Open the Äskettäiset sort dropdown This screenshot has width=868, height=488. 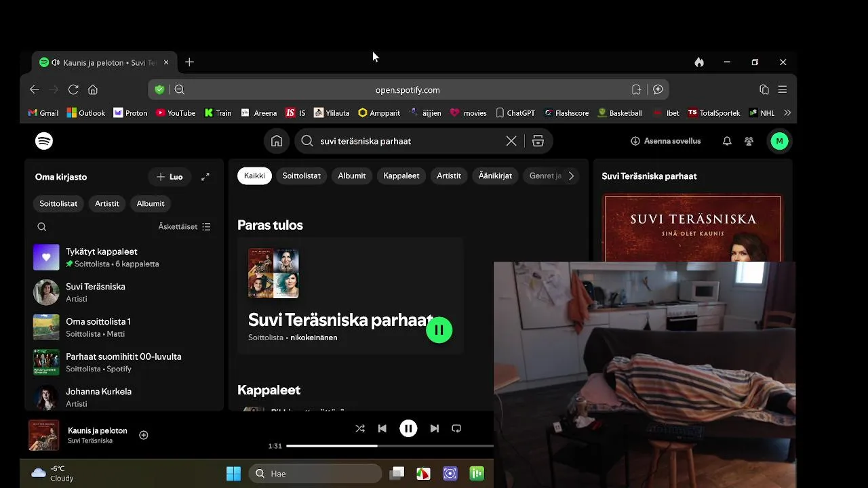point(184,227)
